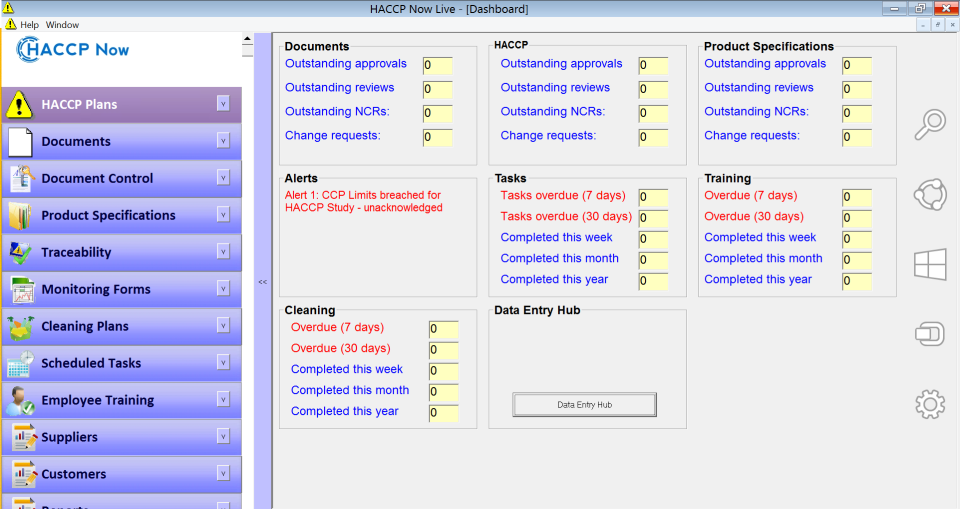The image size is (960, 509).
Task: Open Cleaning Completed this month link
Action: (350, 390)
